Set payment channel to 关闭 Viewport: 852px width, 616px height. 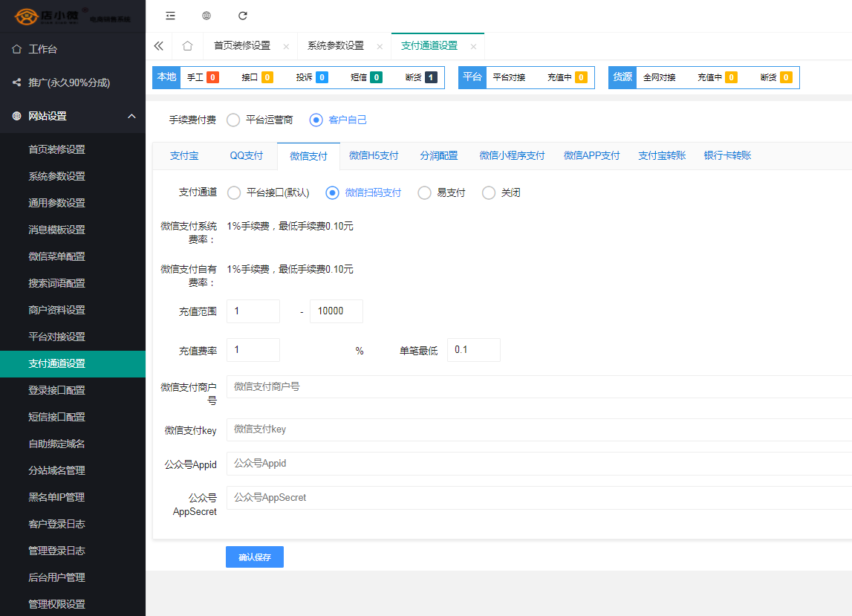(489, 193)
